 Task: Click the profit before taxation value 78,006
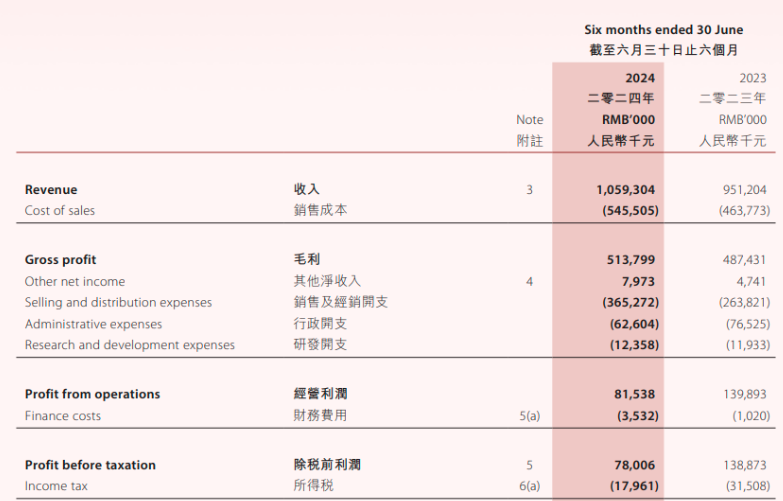(634, 465)
